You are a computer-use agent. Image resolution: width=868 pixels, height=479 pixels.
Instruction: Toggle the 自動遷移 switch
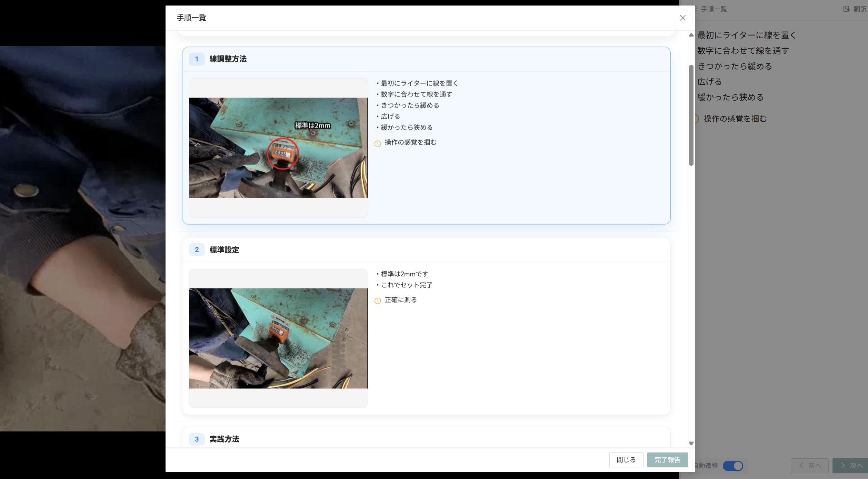tap(733, 466)
